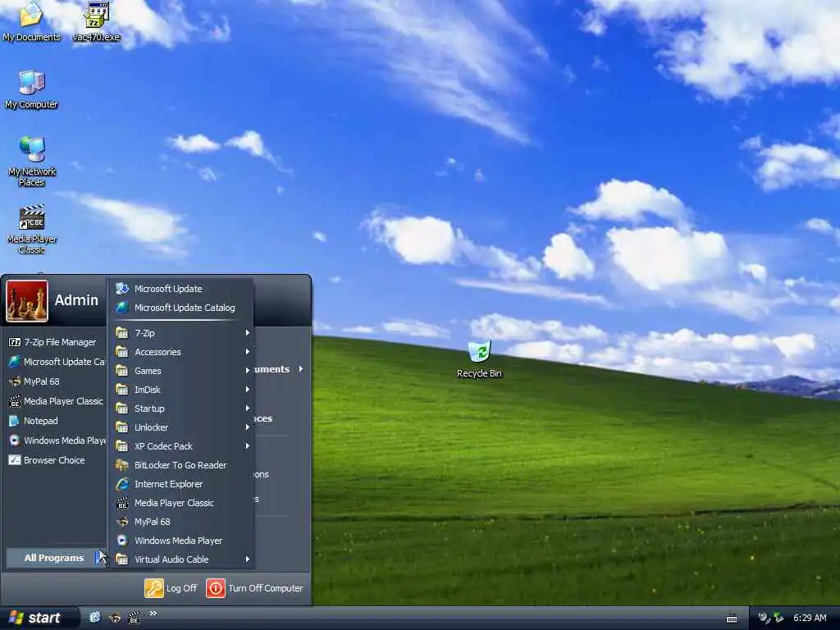Click the 7-Zip File Manager icon
Viewport: 840px width, 630px height.
click(15, 342)
